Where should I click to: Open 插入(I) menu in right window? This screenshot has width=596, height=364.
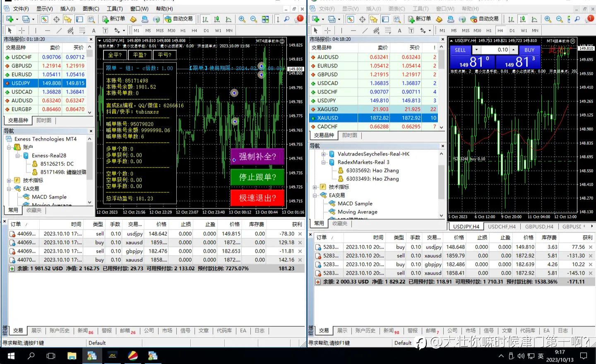373,9
